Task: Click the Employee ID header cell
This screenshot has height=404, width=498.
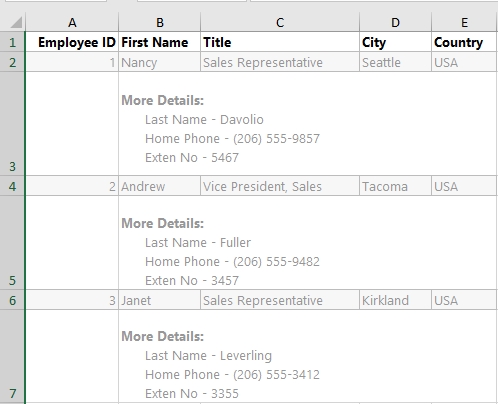Action: click(72, 42)
